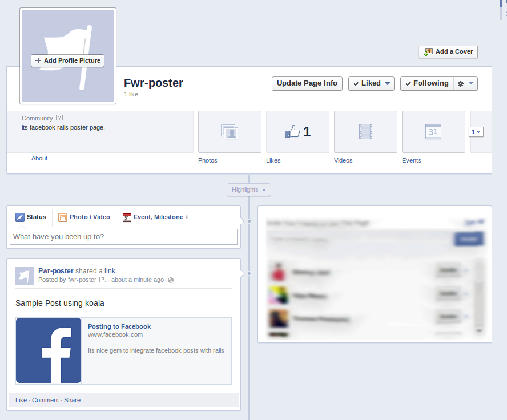Click the About link
Screen dimensions: 507x420
click(x=39, y=158)
